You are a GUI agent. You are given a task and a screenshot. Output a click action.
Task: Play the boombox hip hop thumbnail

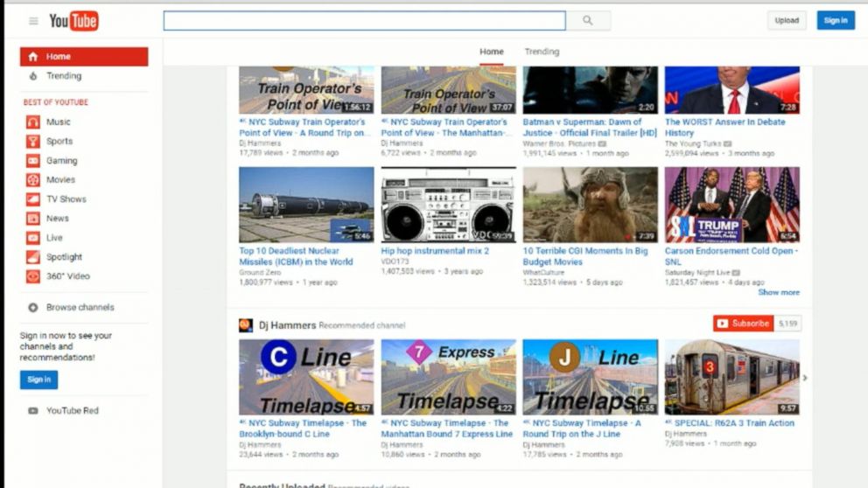(x=448, y=205)
